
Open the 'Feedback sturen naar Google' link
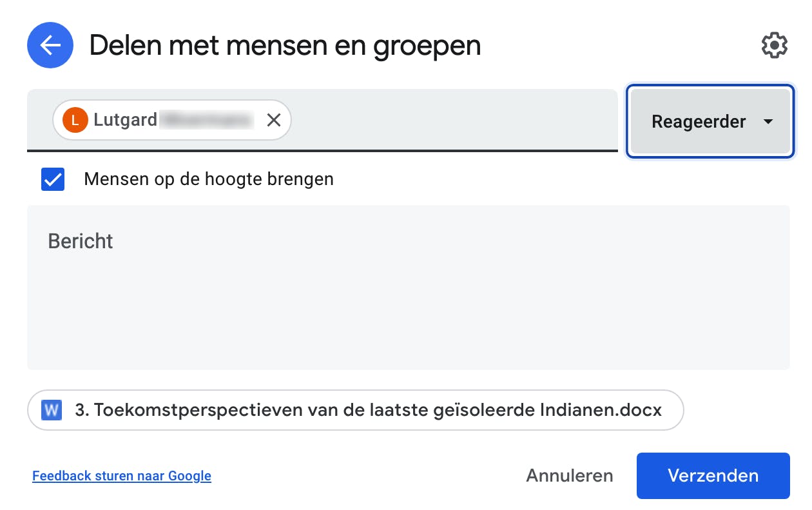pos(122,476)
